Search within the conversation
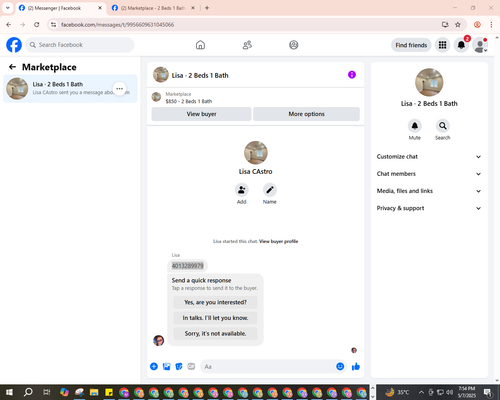Screen dimensions: 500x400 tap(443, 126)
